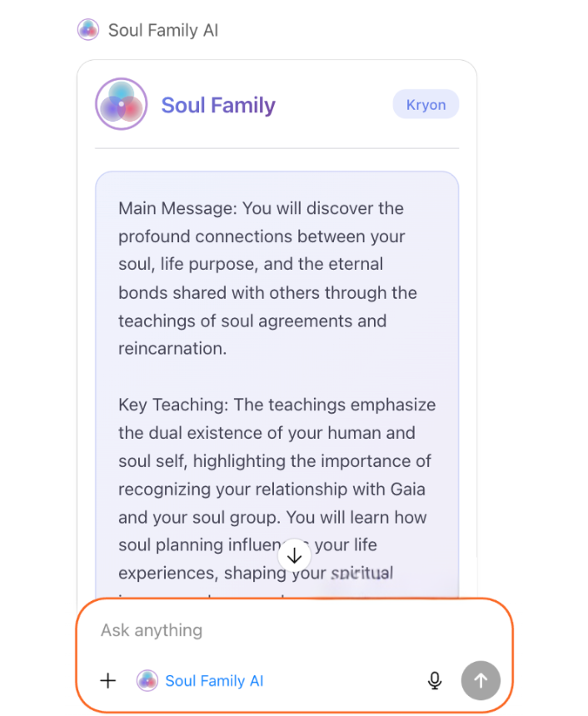
Task: Open the Soul Family AI link in composer
Action: [x=214, y=681]
